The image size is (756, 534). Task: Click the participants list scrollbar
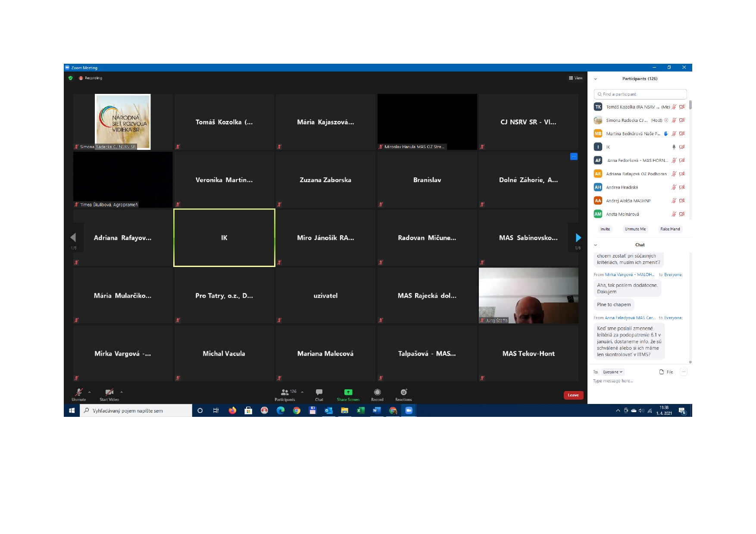click(690, 105)
